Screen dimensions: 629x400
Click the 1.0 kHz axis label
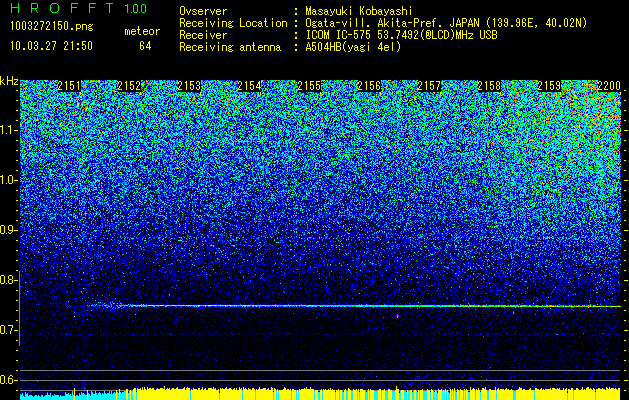[x=7, y=180]
